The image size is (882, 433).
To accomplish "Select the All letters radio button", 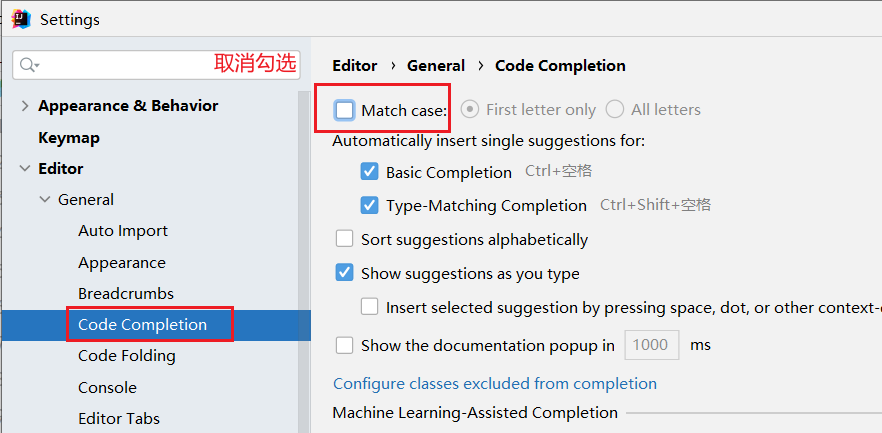I will pos(615,110).
